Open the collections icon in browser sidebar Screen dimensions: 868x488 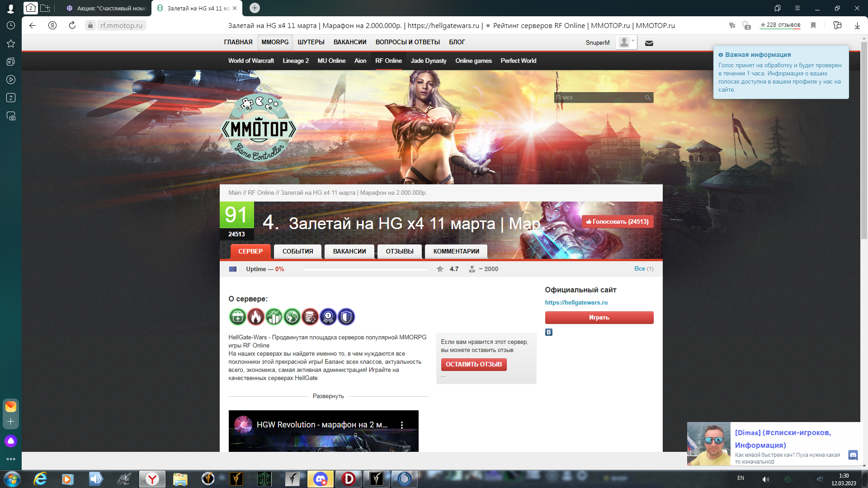pos(11,61)
